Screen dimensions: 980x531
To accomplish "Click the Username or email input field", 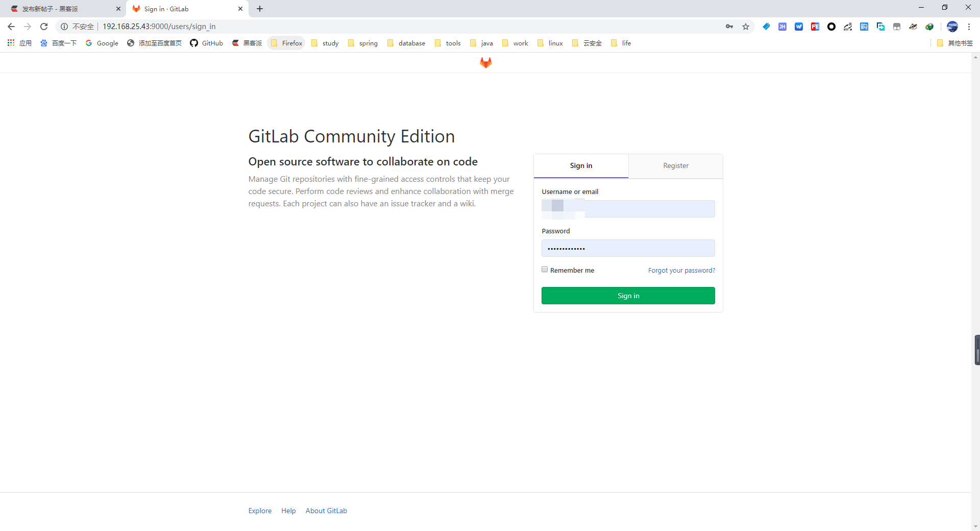I will [x=628, y=209].
